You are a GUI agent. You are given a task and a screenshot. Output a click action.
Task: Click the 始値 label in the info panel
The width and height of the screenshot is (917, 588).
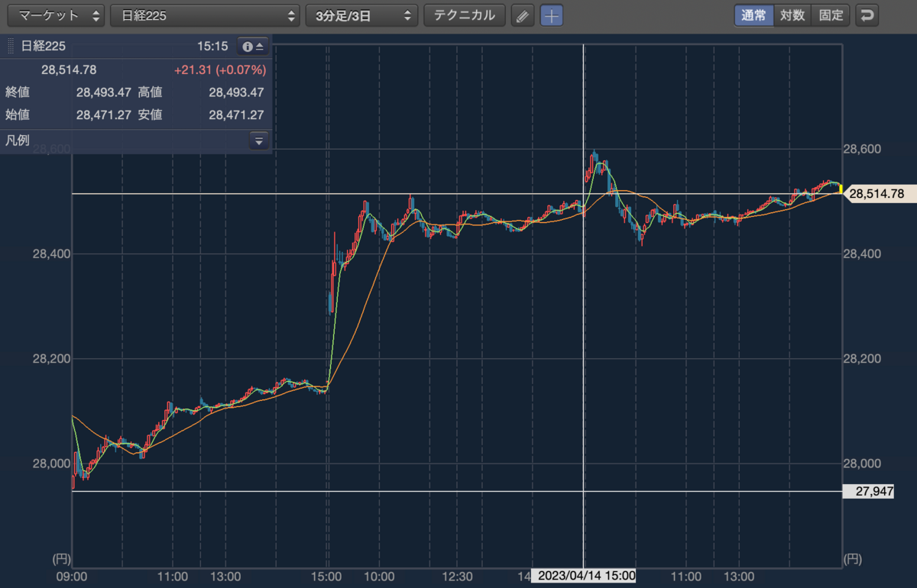[x=17, y=115]
